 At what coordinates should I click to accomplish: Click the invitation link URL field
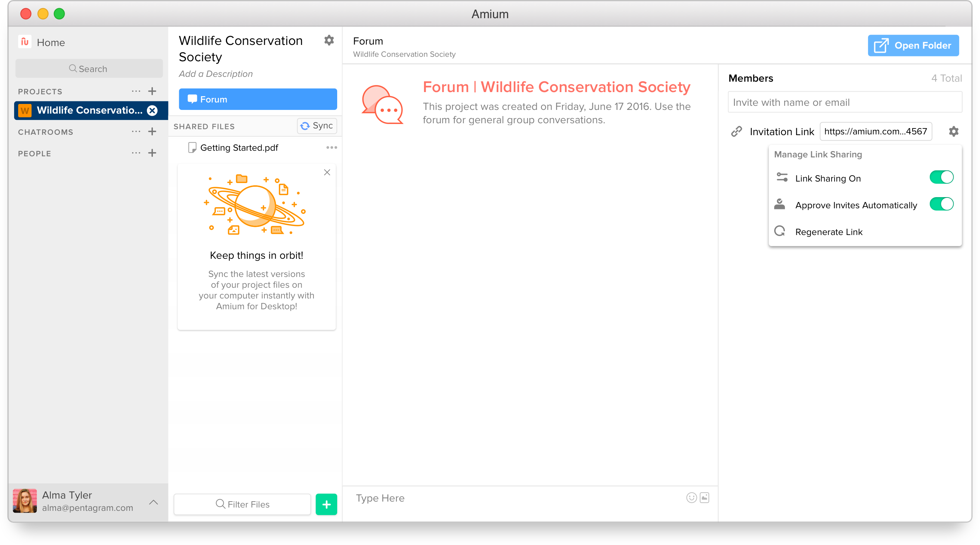[875, 132]
